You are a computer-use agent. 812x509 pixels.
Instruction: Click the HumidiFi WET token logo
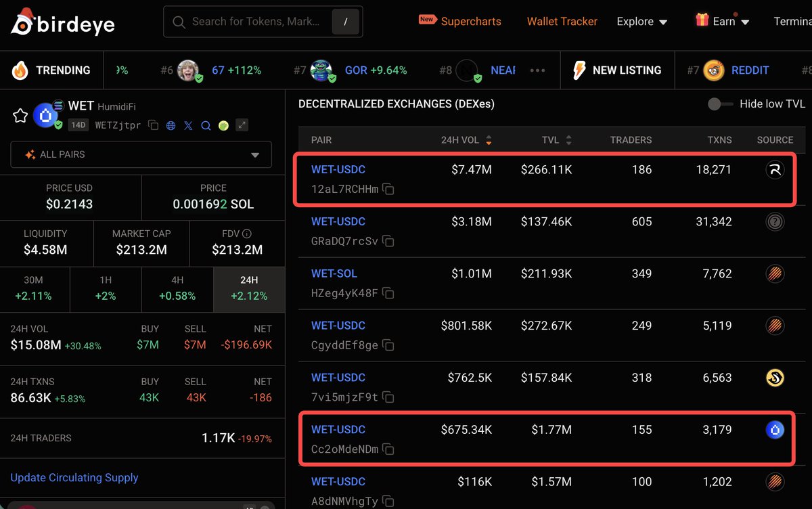pyautogui.click(x=45, y=116)
